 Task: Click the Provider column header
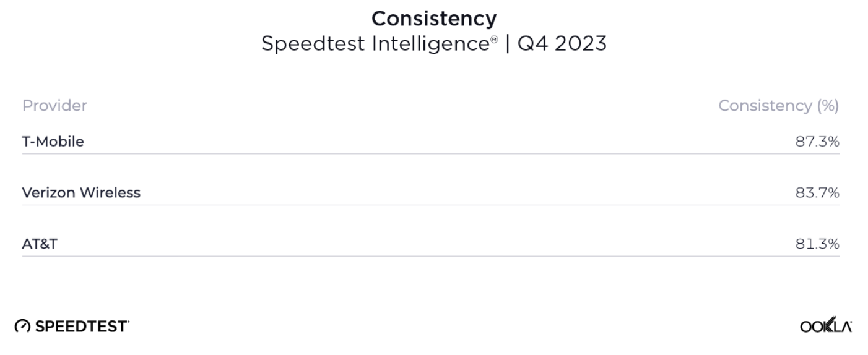54,106
